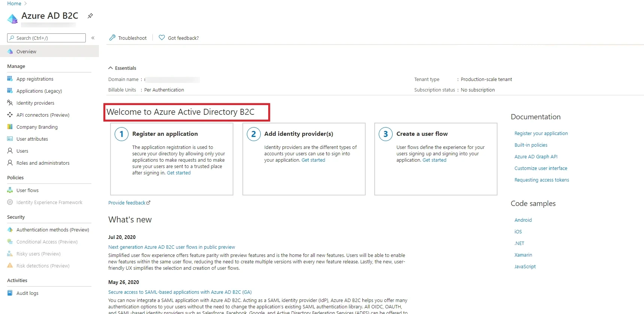This screenshot has width=644, height=314.
Task: Click the step 1 Register an application card
Action: 172,159
